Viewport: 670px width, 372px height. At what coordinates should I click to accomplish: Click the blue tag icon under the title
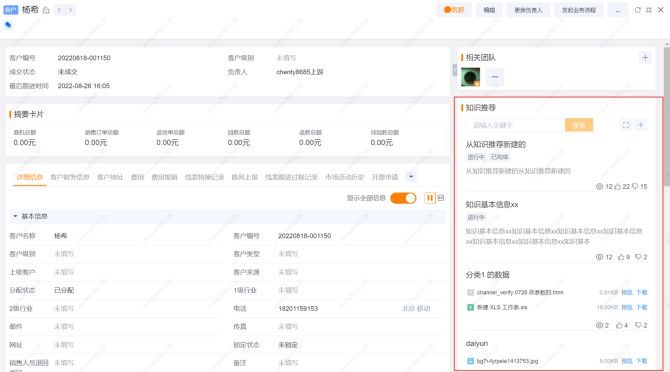pos(8,25)
